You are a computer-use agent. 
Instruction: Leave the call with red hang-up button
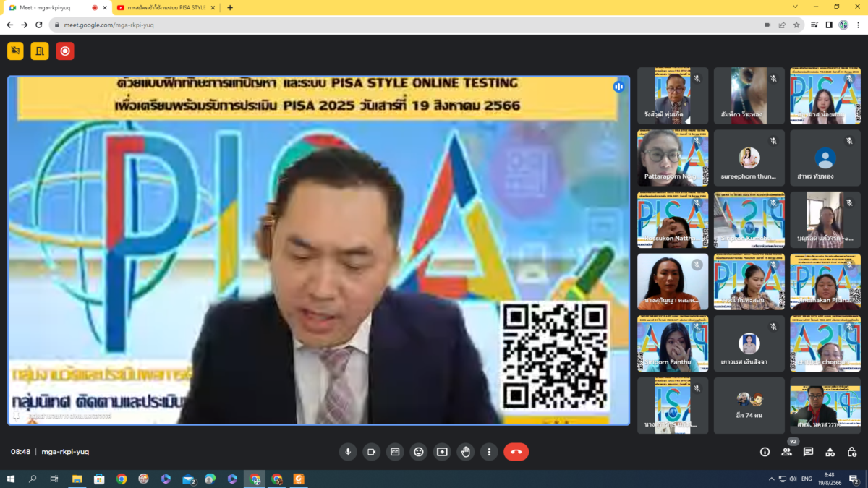[516, 452]
